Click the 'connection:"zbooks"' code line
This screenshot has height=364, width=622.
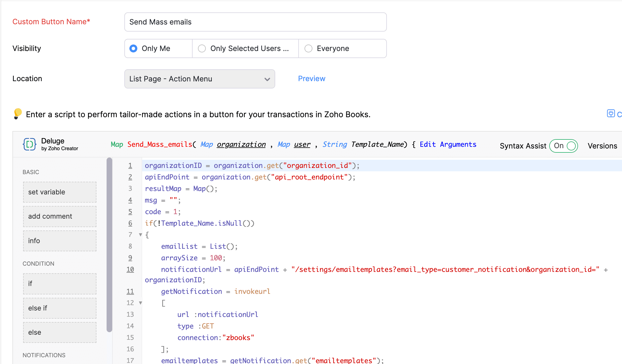coord(216,338)
